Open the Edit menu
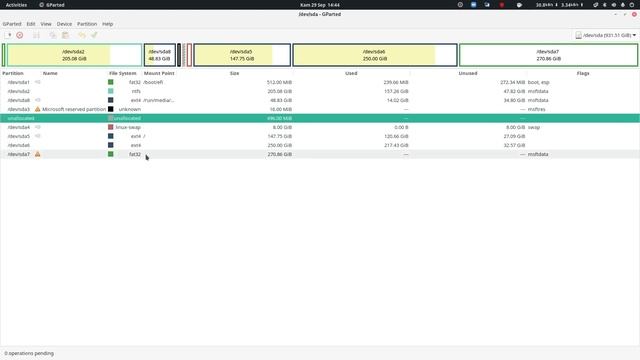This screenshot has width=640, height=360. (x=31, y=24)
